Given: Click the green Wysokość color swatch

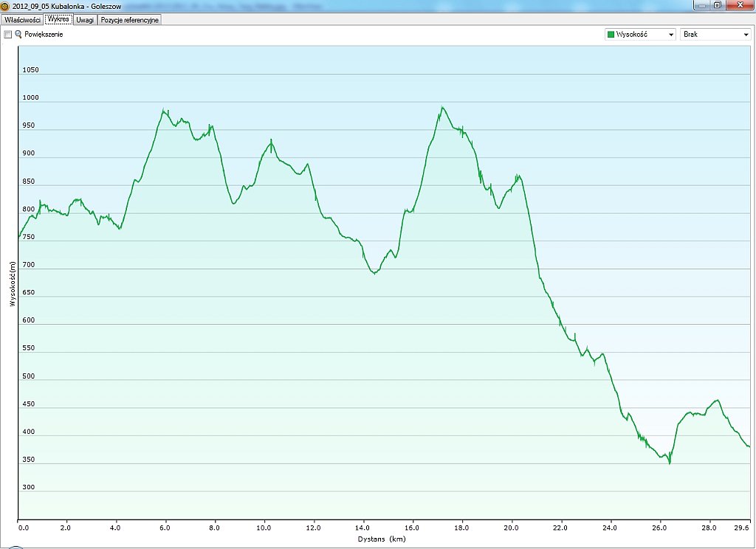Looking at the screenshot, I should [x=611, y=35].
